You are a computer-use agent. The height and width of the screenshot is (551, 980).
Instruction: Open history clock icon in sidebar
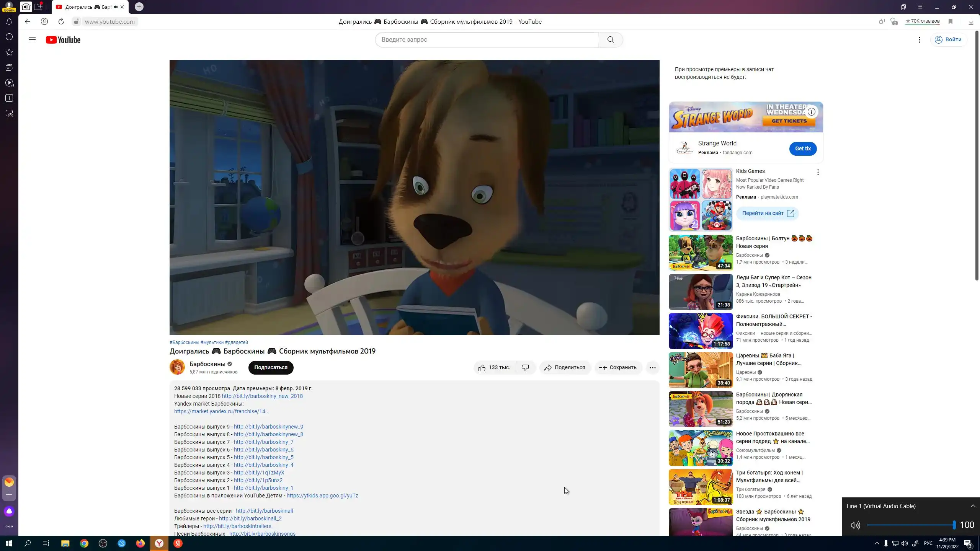(x=9, y=37)
